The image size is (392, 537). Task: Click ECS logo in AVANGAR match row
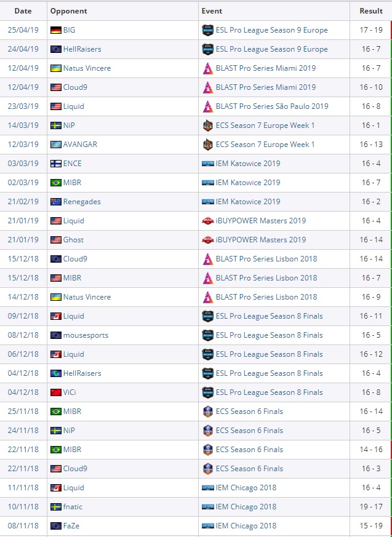coord(207,145)
